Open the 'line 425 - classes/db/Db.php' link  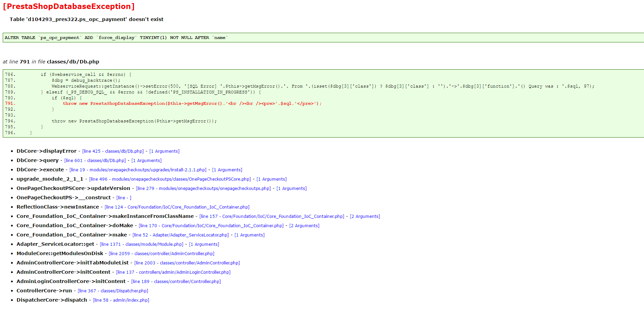point(113,151)
